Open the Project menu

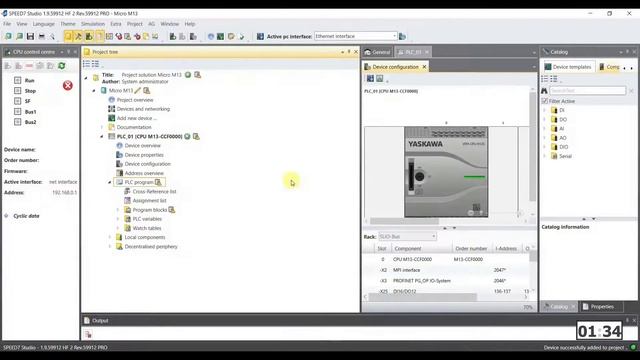(135, 24)
